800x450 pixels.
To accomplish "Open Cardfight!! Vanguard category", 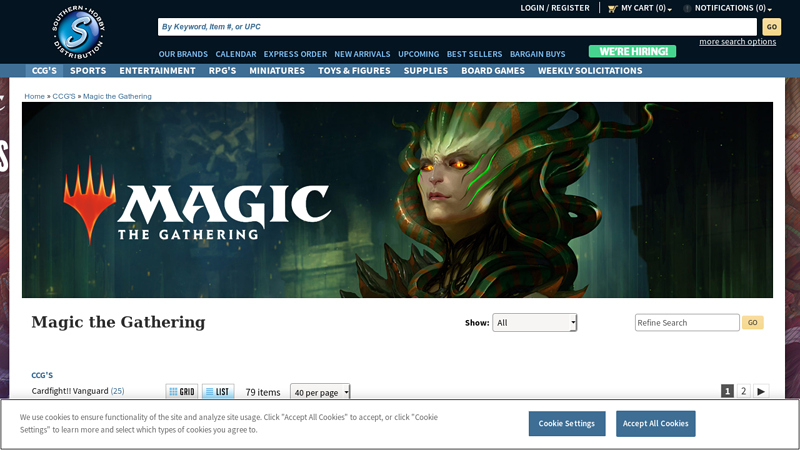I will point(70,391).
